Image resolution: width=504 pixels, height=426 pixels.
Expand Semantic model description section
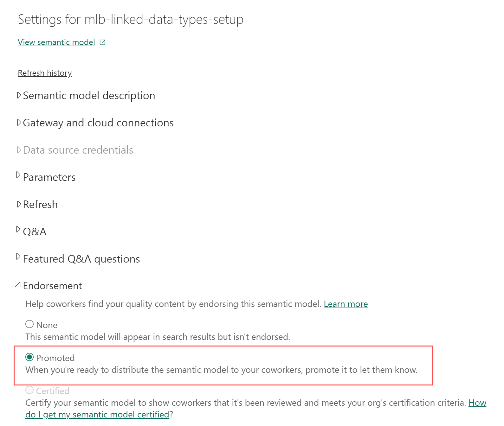pyautogui.click(x=19, y=95)
